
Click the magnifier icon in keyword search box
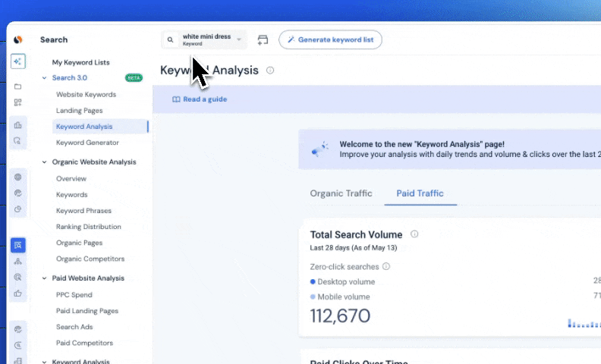(170, 39)
